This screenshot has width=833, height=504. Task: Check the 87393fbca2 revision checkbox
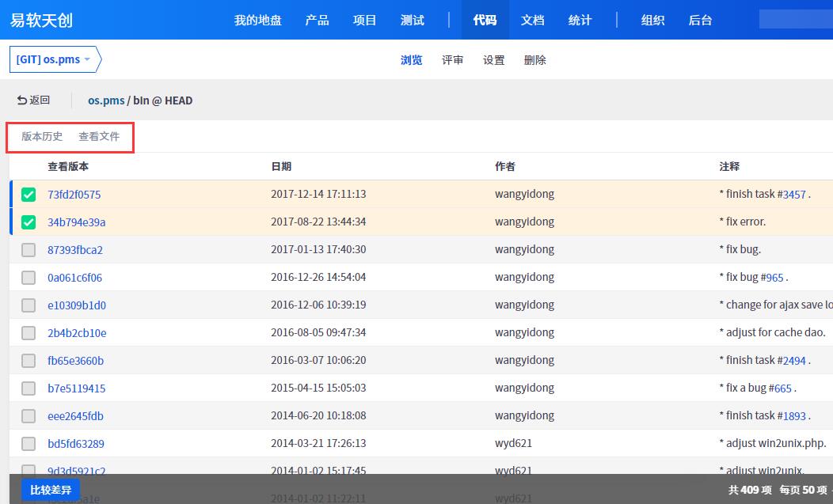(29, 250)
